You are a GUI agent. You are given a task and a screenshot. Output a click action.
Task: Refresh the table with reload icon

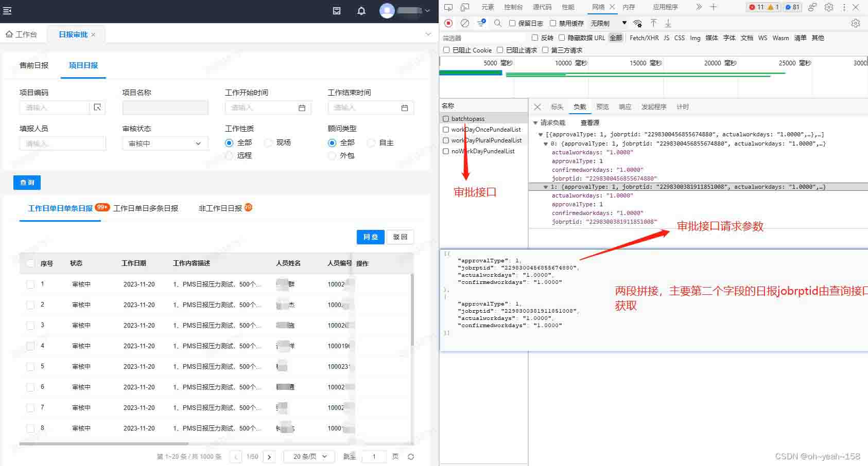pyautogui.click(x=411, y=457)
